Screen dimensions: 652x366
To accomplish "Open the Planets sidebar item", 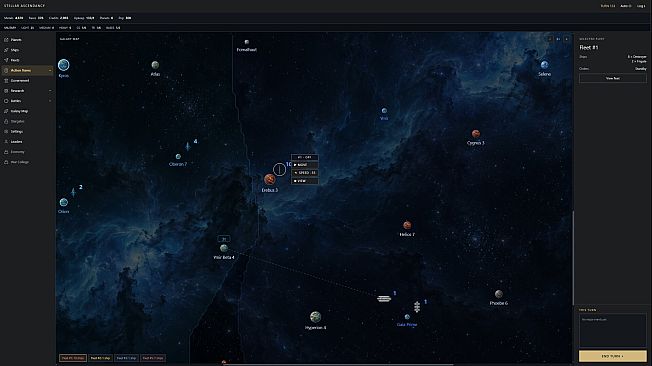I will point(27,40).
